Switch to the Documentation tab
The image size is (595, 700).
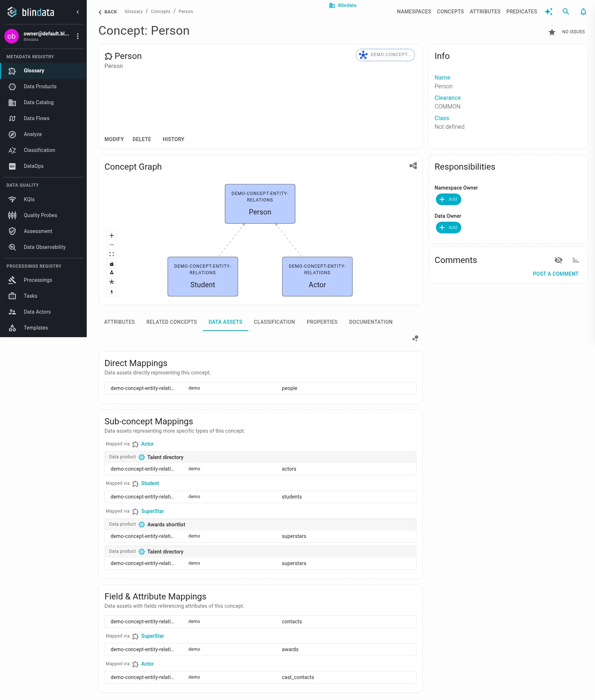tap(371, 322)
